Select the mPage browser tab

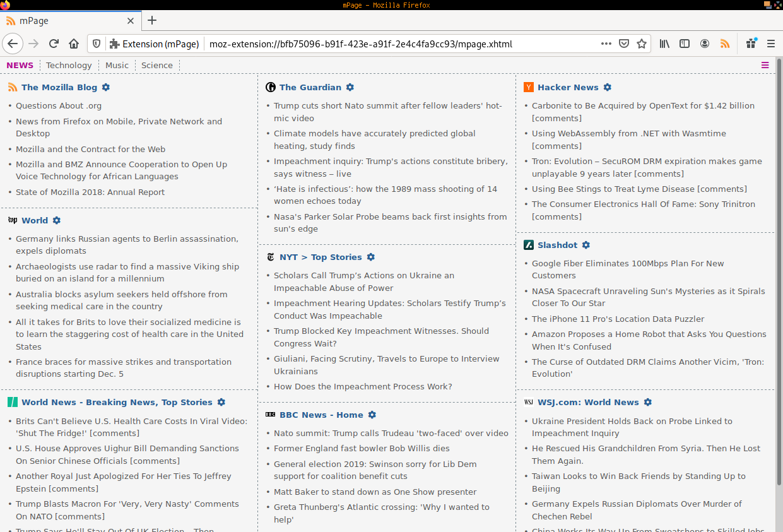69,20
